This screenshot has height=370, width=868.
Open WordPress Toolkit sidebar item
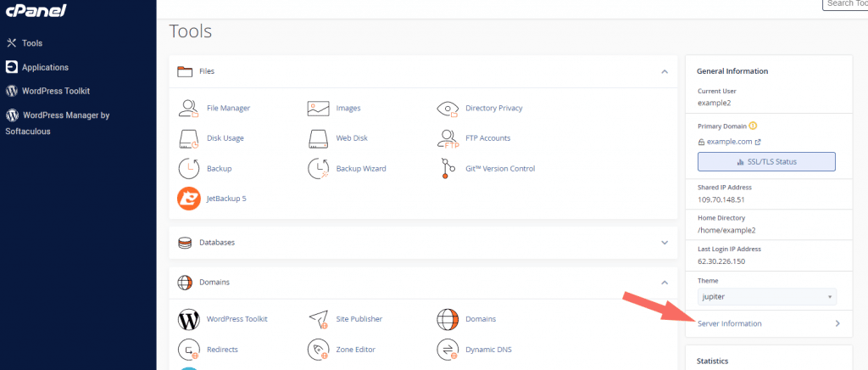point(47,91)
